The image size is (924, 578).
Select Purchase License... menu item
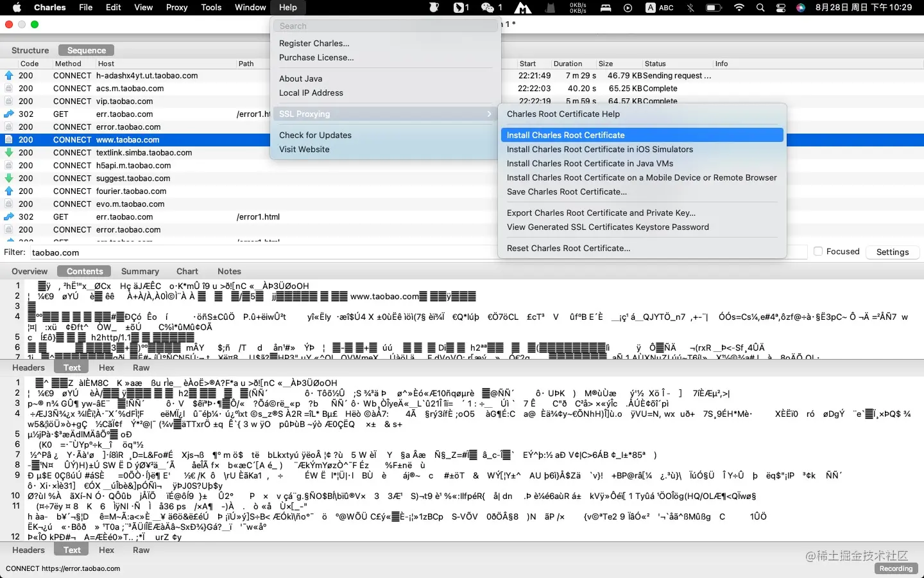click(386, 57)
